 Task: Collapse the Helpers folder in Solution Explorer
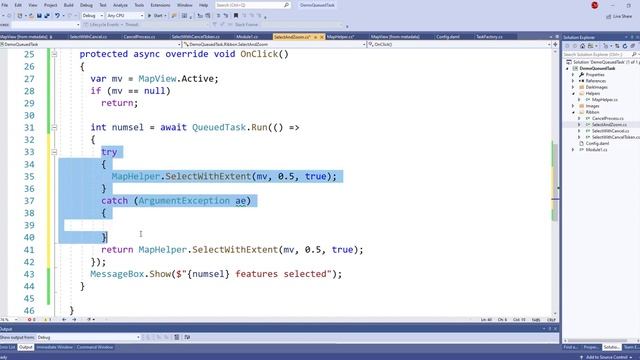coord(573,93)
